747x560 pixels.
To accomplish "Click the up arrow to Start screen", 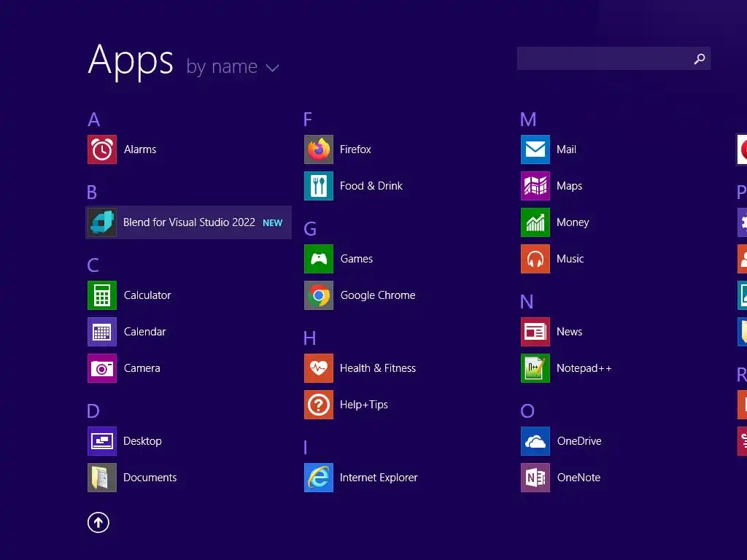I will (98, 523).
